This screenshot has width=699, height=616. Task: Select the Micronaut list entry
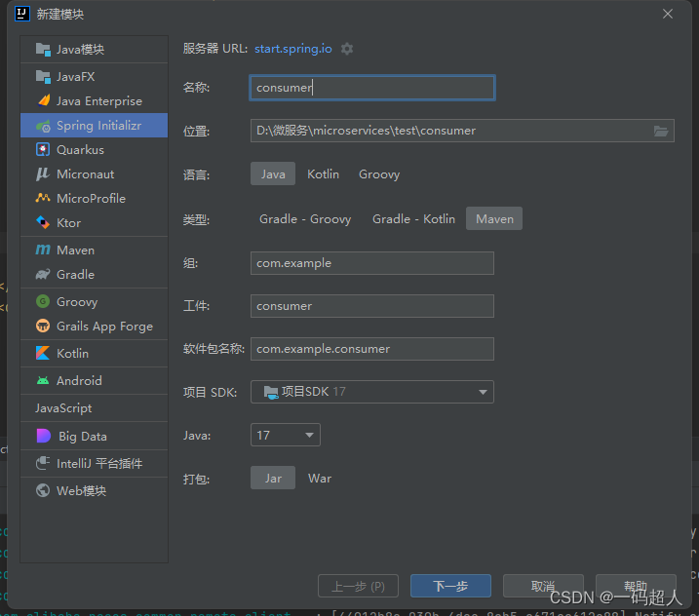tap(94, 173)
